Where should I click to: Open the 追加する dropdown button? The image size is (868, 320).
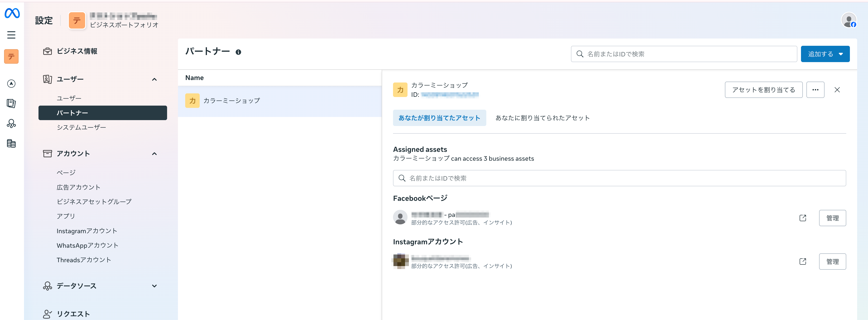(825, 54)
